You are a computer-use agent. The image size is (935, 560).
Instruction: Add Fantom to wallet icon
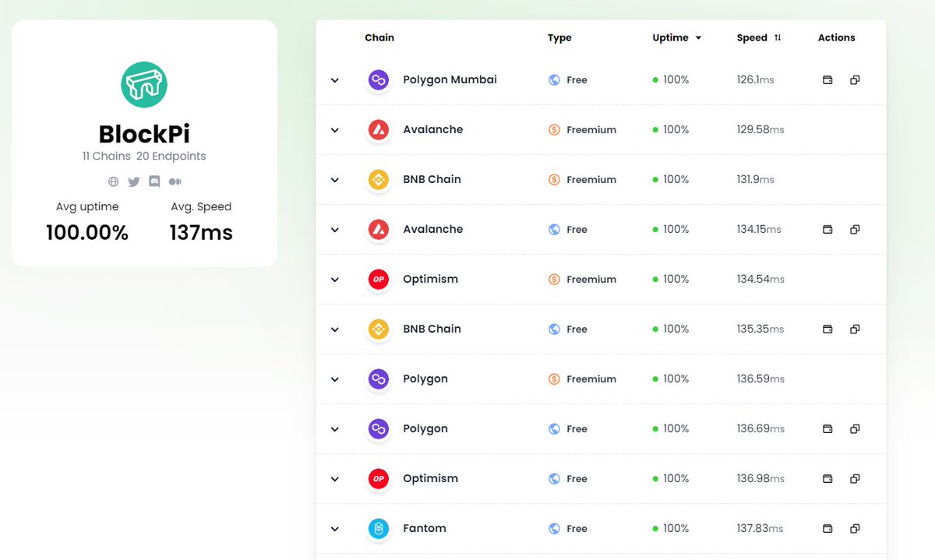[828, 528]
